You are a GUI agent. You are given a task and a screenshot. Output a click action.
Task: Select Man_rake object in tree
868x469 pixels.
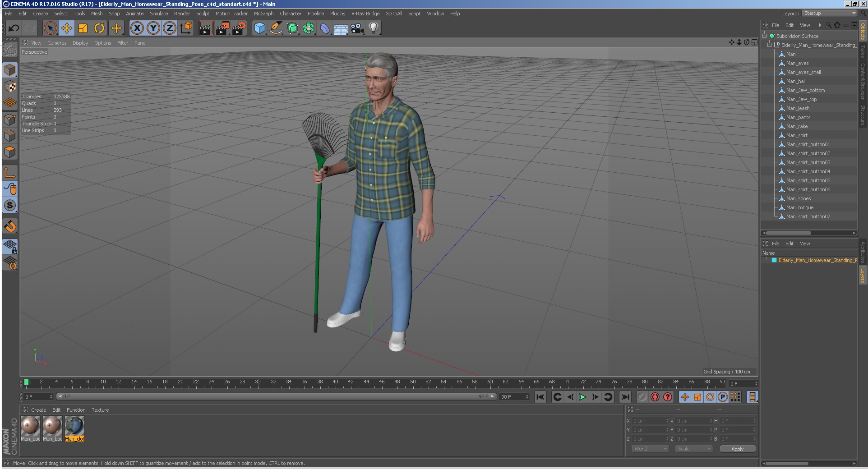pos(797,126)
